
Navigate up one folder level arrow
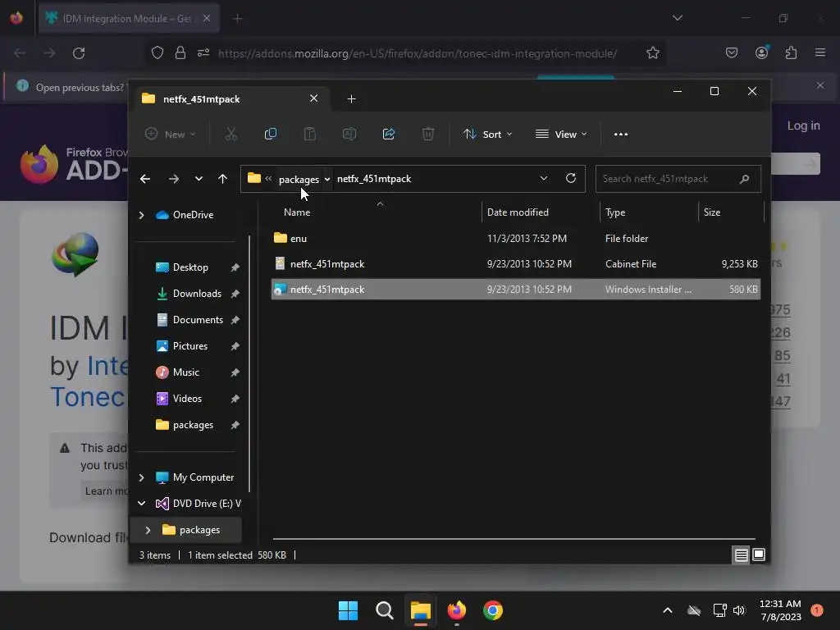223,179
